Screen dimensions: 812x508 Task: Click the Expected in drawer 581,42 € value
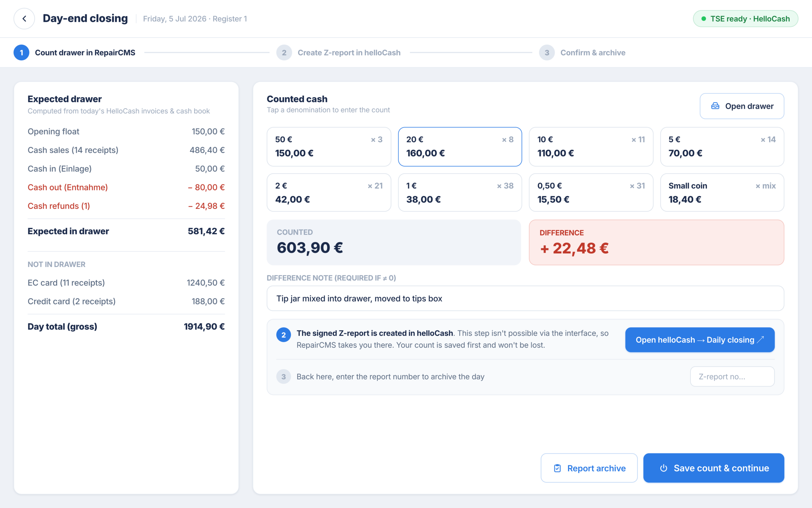[206, 231]
